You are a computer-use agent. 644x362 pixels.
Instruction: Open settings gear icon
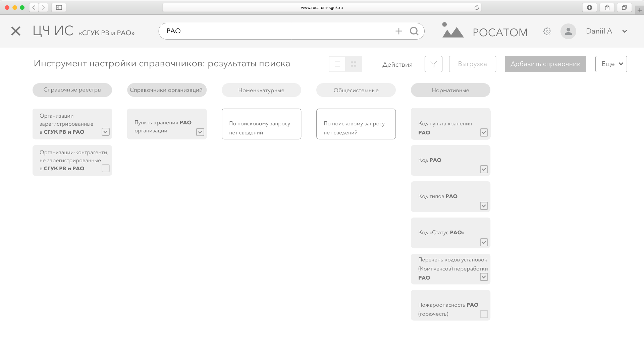(547, 31)
